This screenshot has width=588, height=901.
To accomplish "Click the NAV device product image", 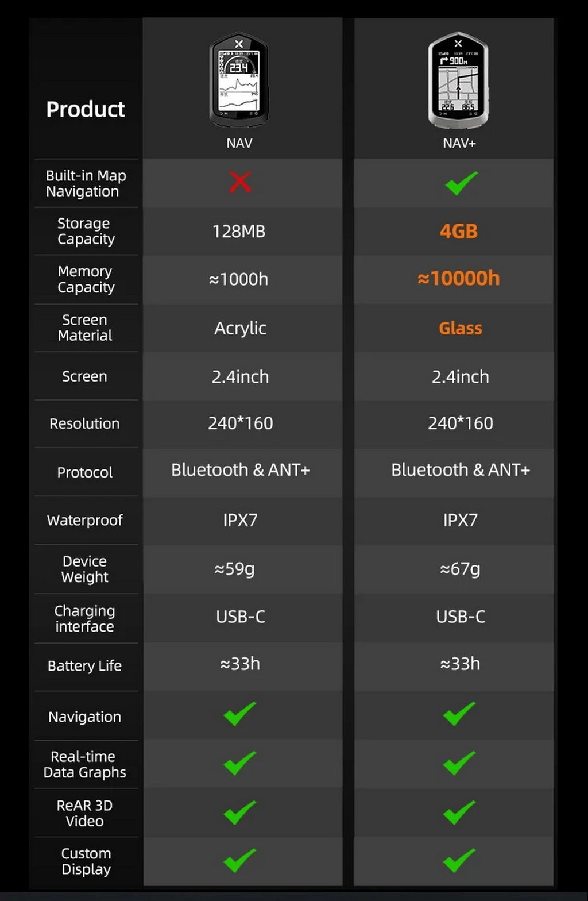I will 239,80.
